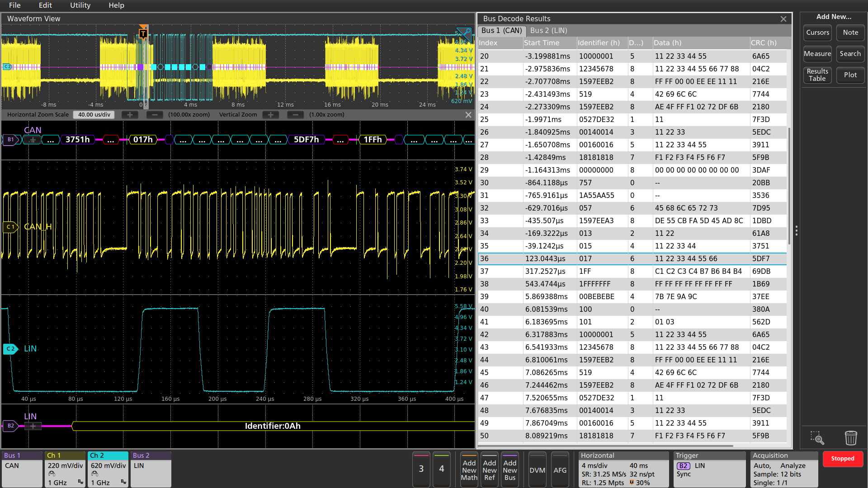Image resolution: width=868 pixels, height=488 pixels.
Task: Click the C2 LIN channel handle
Action: pyautogui.click(x=10, y=349)
